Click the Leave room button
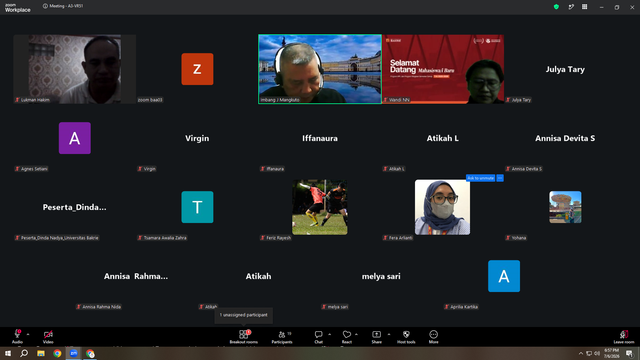The height and width of the screenshot is (360, 640). 624,337
